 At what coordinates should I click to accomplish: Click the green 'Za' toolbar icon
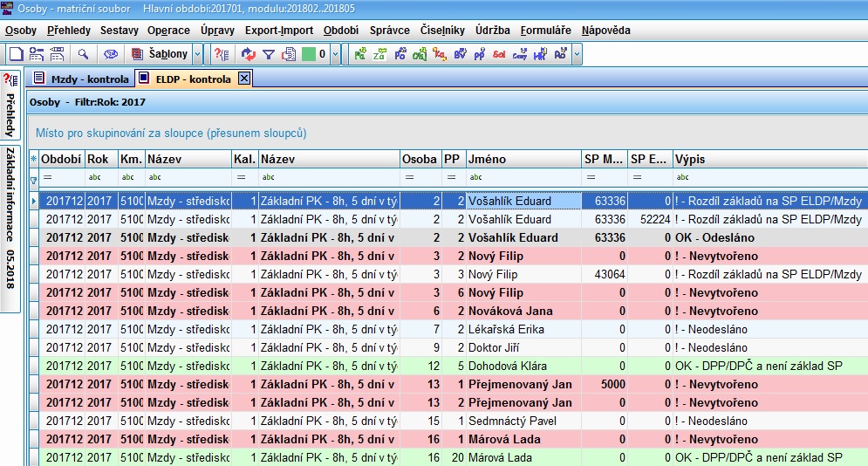click(x=379, y=54)
